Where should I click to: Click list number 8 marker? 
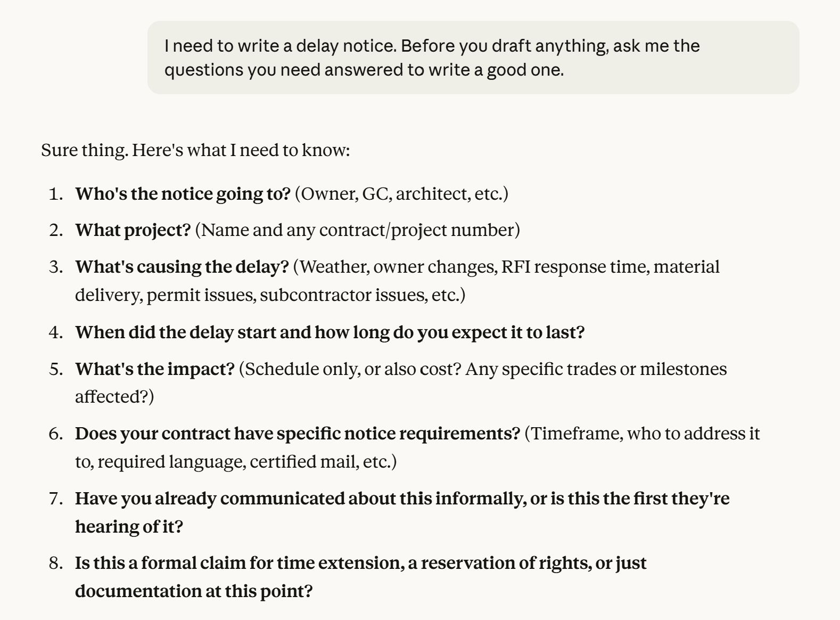click(55, 563)
